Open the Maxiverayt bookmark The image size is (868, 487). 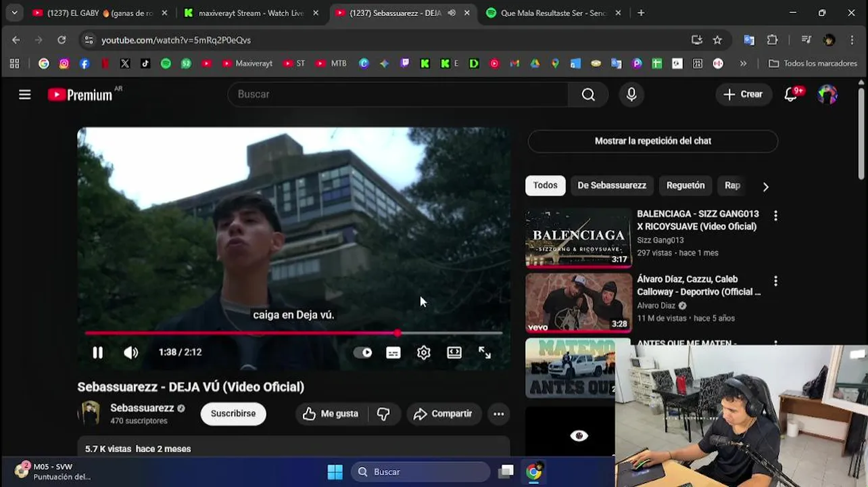click(x=247, y=64)
